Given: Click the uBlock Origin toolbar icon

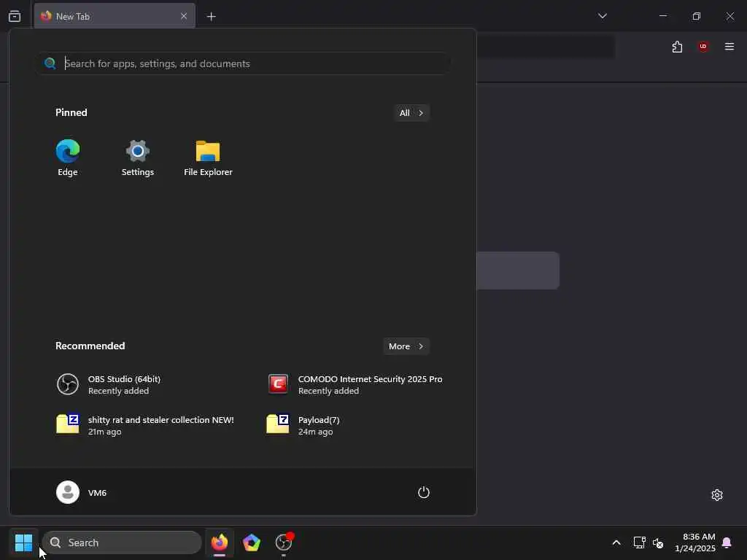Looking at the screenshot, I should pos(703,47).
